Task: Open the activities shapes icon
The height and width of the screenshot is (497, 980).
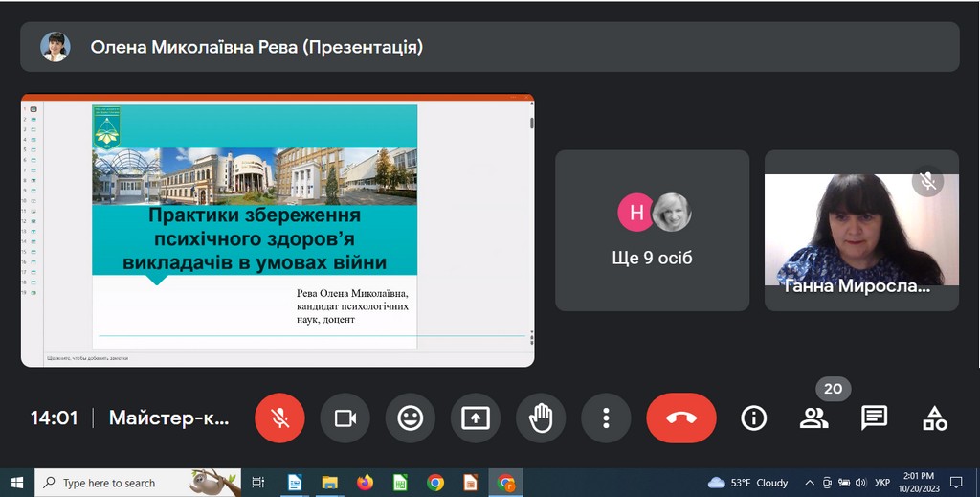Action: pyautogui.click(x=934, y=418)
